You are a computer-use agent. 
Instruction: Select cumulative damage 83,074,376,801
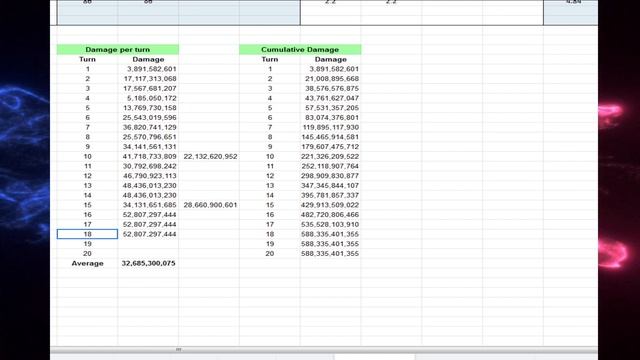pyautogui.click(x=331, y=118)
